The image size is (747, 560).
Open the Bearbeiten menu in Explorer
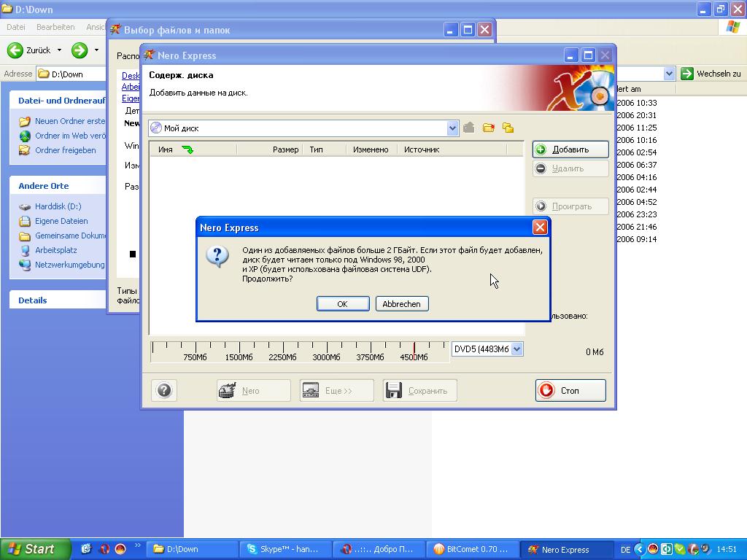(x=55, y=27)
